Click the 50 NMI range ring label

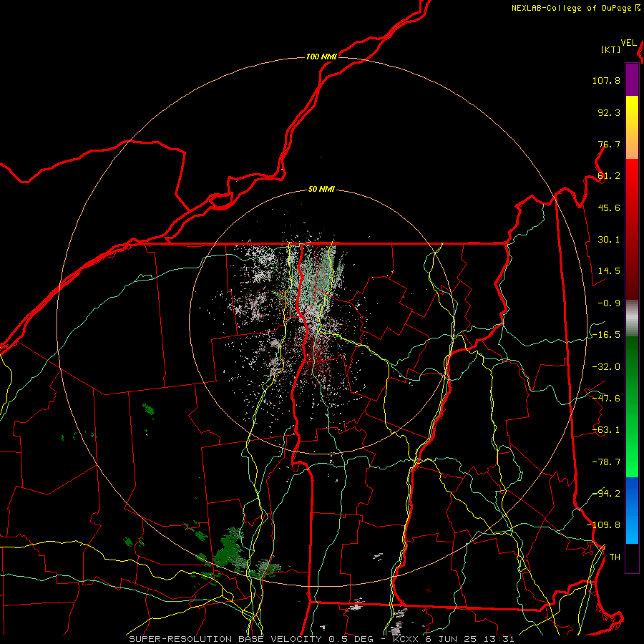321,190
